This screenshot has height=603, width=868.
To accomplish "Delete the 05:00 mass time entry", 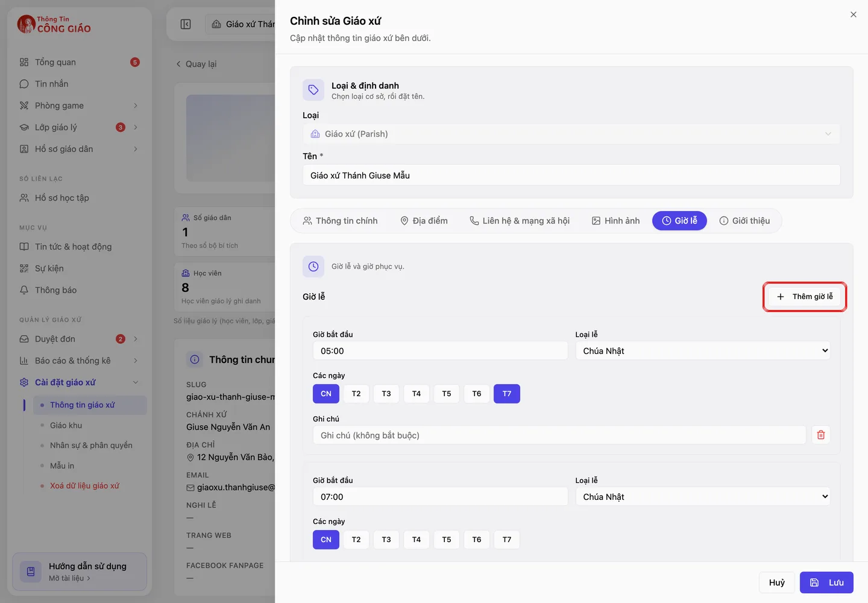I will pyautogui.click(x=820, y=435).
